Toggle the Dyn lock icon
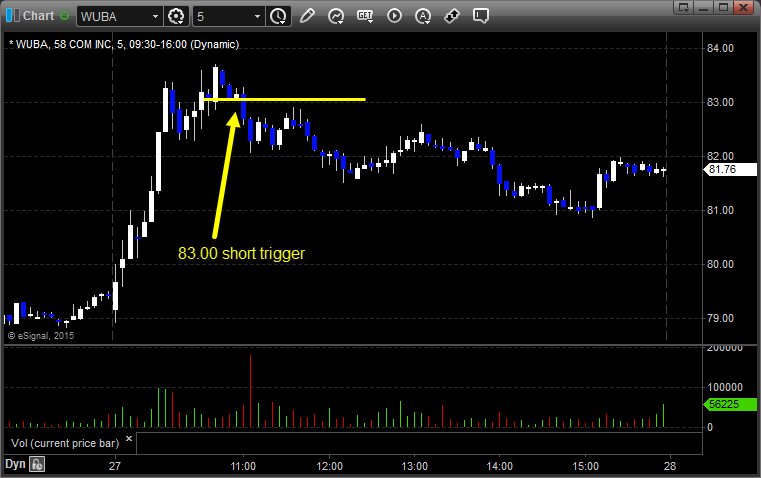761x478 pixels. 37,464
